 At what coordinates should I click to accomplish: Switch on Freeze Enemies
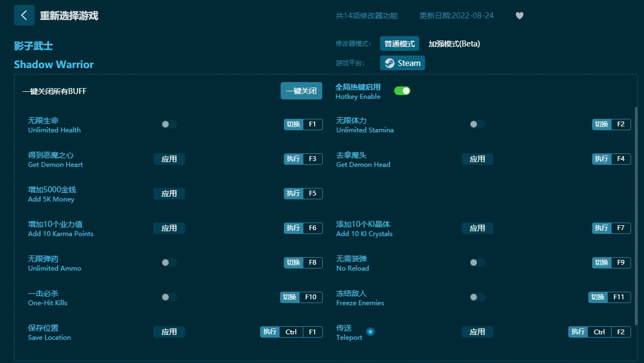pyautogui.click(x=477, y=297)
